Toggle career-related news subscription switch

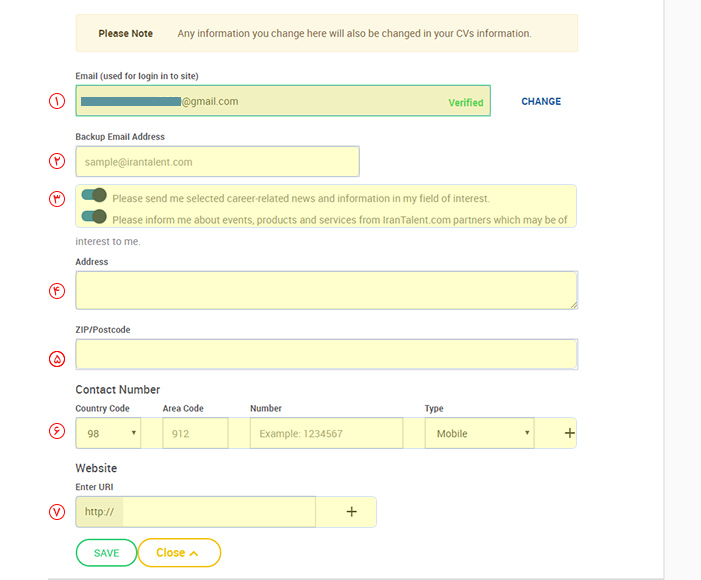point(95,196)
